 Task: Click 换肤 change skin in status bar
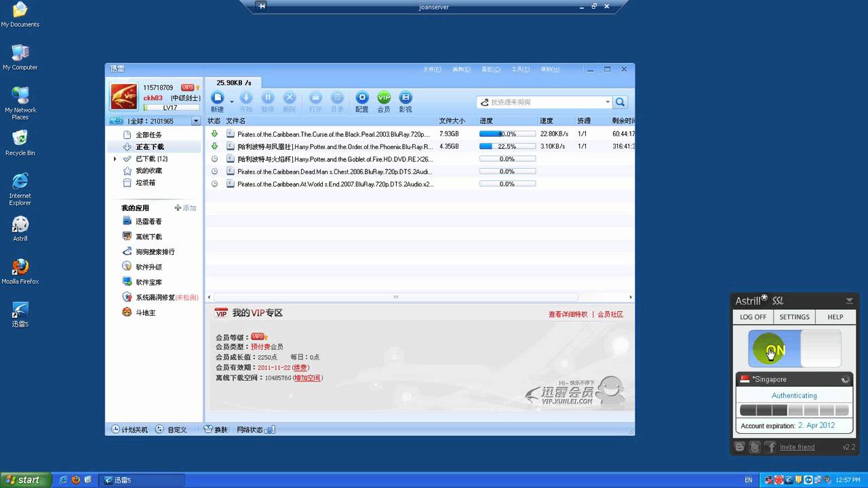click(x=216, y=430)
